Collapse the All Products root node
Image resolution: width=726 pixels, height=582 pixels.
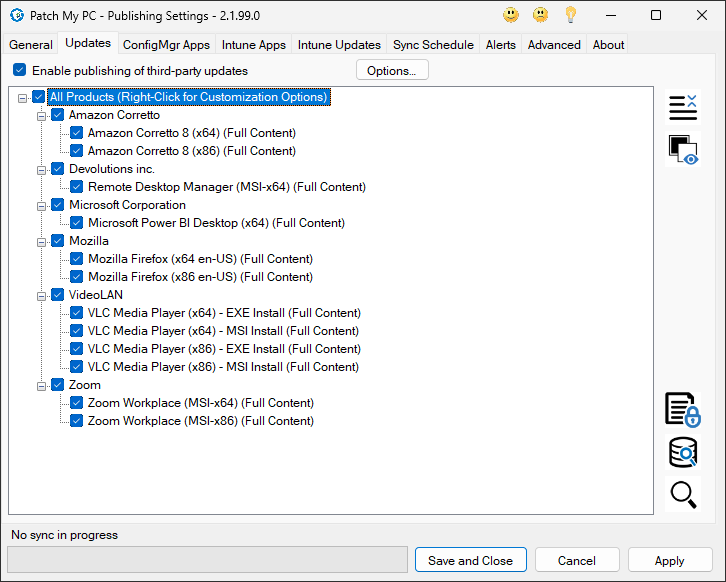[x=22, y=97]
